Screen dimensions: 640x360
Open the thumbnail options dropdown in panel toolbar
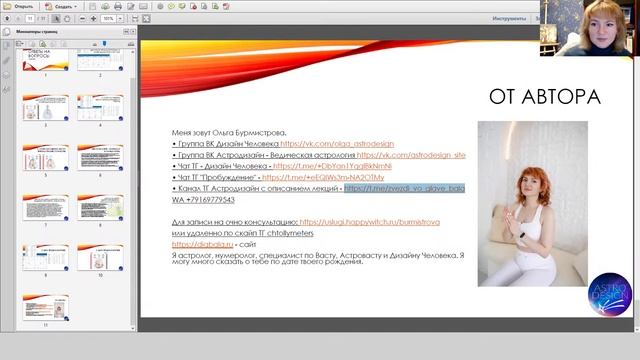click(20, 43)
